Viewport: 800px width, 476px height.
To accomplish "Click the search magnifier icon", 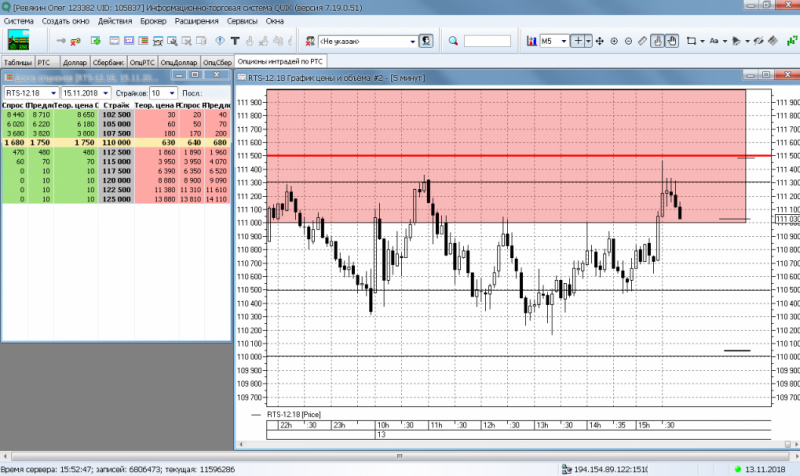I will pos(453,41).
